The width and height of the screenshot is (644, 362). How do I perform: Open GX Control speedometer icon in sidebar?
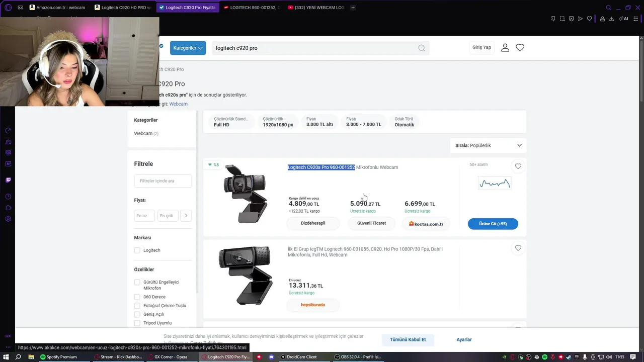(8, 131)
